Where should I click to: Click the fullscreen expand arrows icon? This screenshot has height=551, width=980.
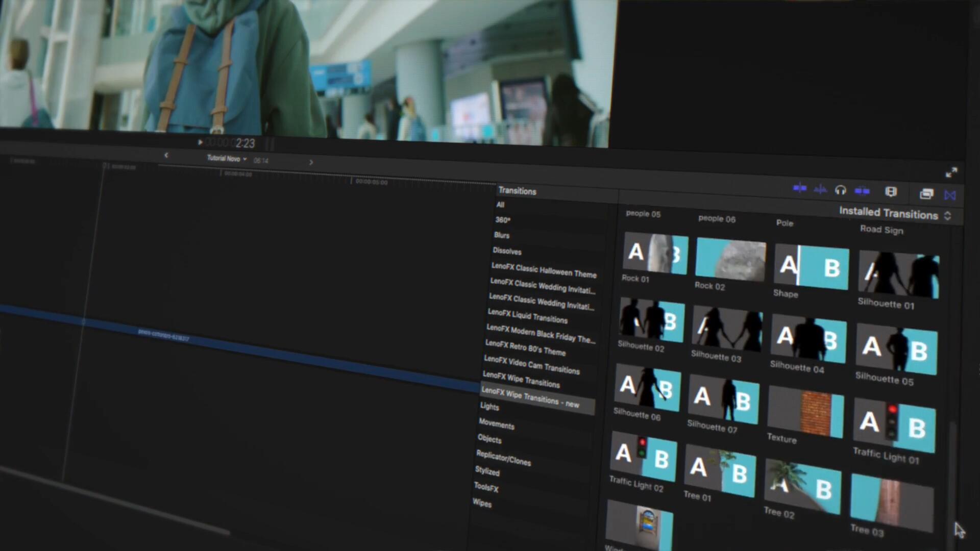point(951,172)
